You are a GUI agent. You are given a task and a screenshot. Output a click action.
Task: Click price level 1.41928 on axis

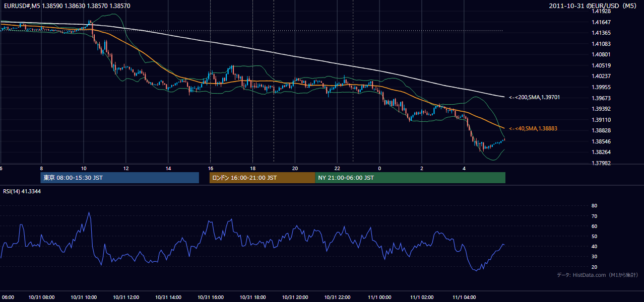coord(601,11)
